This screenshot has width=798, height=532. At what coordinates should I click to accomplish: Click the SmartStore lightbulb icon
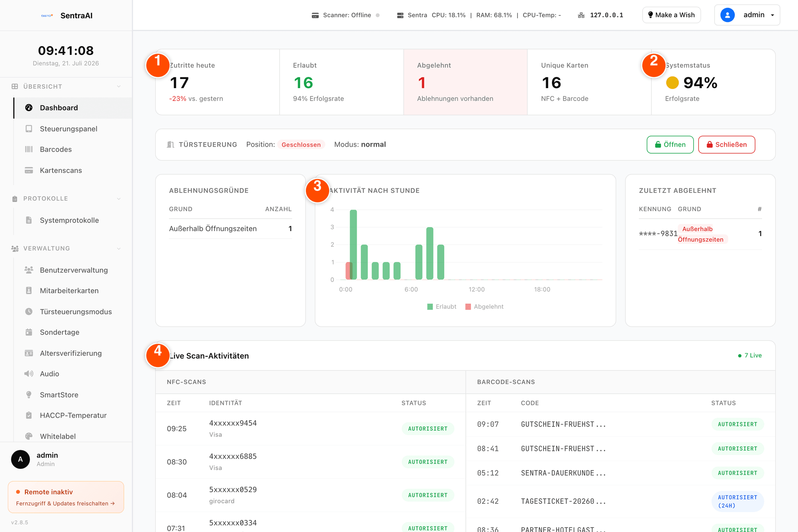[x=29, y=395]
